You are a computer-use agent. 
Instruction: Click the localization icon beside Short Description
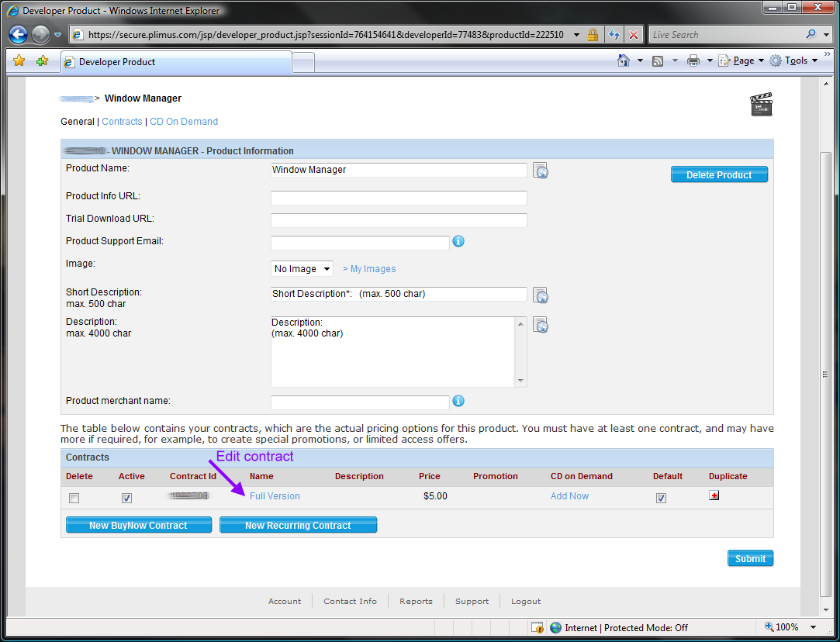(541, 295)
